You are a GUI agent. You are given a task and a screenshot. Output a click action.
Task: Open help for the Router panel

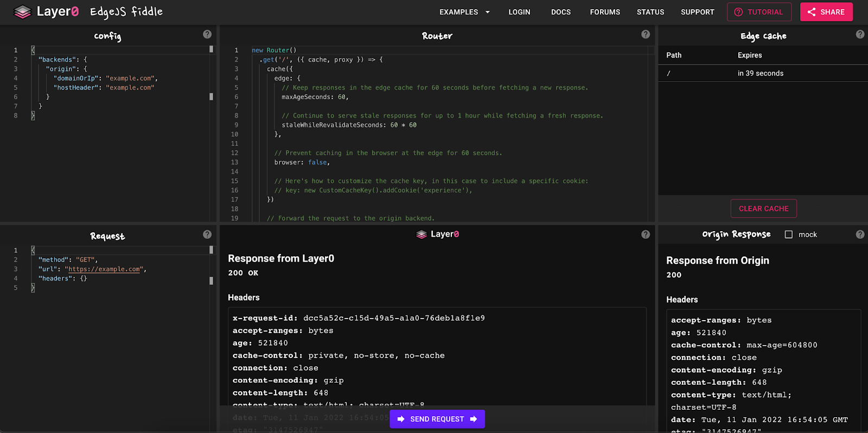coord(646,34)
